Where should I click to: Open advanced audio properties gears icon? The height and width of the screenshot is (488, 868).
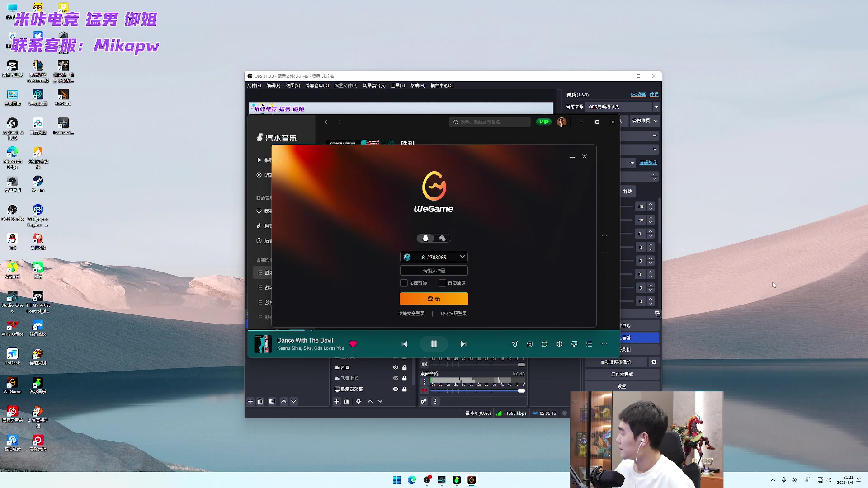pyautogui.click(x=424, y=401)
